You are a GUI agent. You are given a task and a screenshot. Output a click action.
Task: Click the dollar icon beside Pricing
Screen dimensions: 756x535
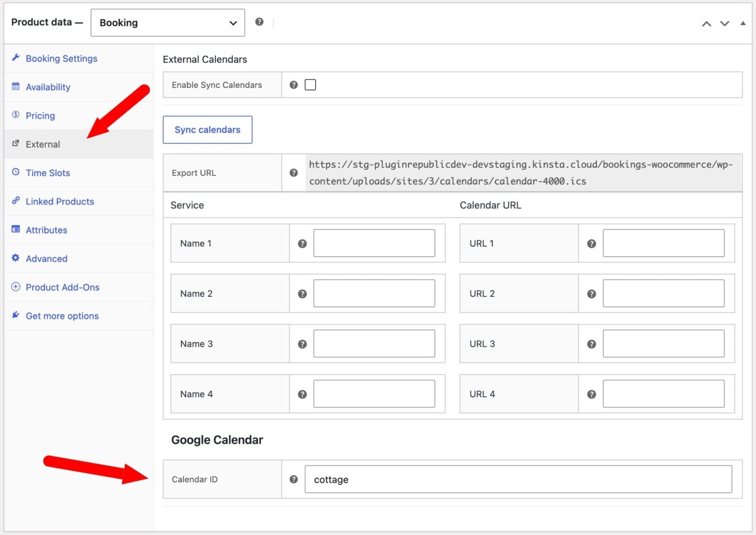[x=16, y=115]
